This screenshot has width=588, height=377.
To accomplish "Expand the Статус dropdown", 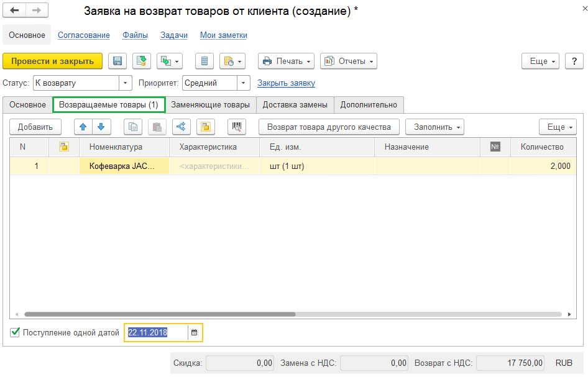I will point(126,83).
